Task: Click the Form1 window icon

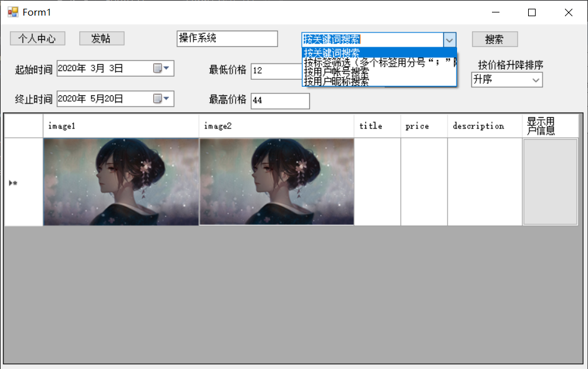Action: coord(12,12)
